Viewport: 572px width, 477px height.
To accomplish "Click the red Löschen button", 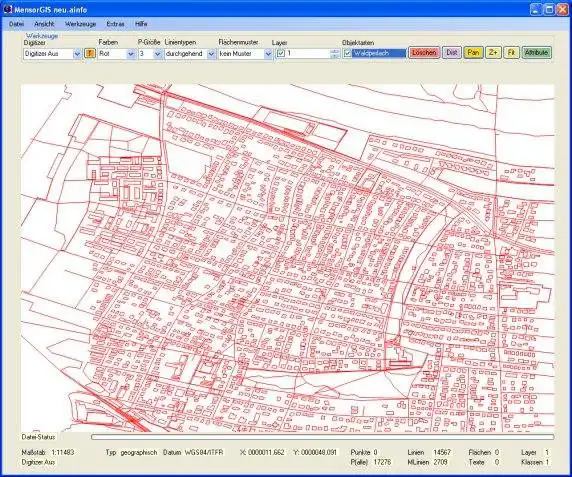I will tap(424, 53).
